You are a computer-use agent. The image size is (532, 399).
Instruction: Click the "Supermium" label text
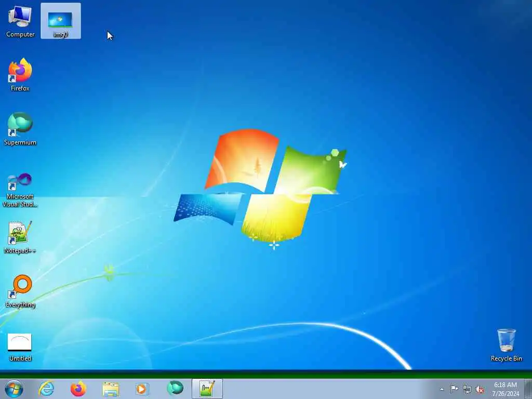(x=20, y=142)
